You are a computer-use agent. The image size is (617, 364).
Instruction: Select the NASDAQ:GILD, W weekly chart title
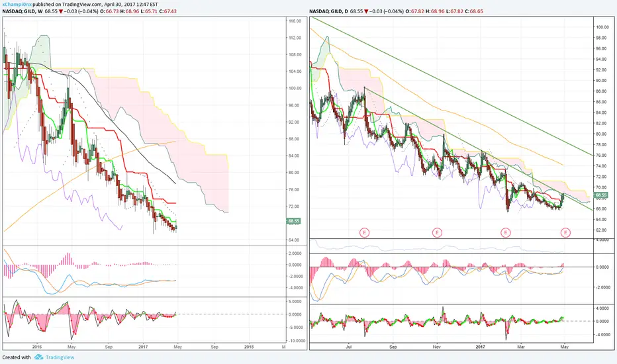23,11
